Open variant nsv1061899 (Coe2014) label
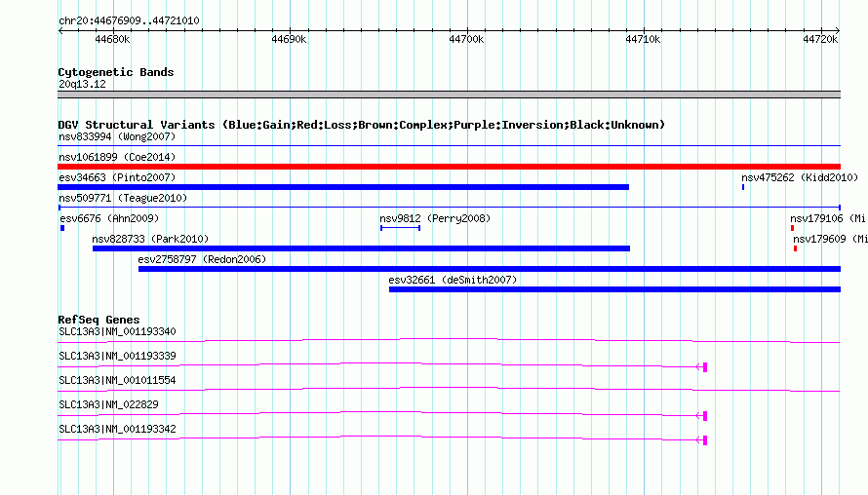The width and height of the screenshot is (868, 495). click(117, 157)
